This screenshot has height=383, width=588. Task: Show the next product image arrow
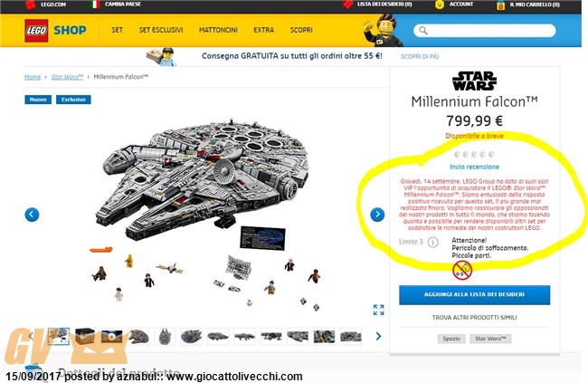coord(377,215)
